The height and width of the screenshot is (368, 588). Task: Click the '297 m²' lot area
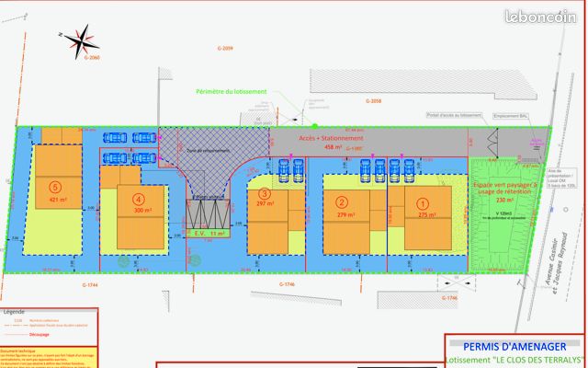pyautogui.click(x=266, y=203)
